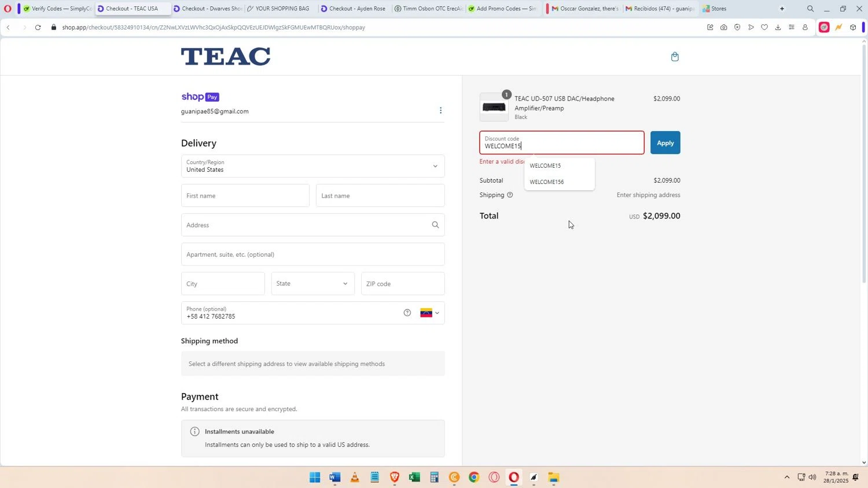
Task: Click the shipping info help icon
Action: [510, 195]
